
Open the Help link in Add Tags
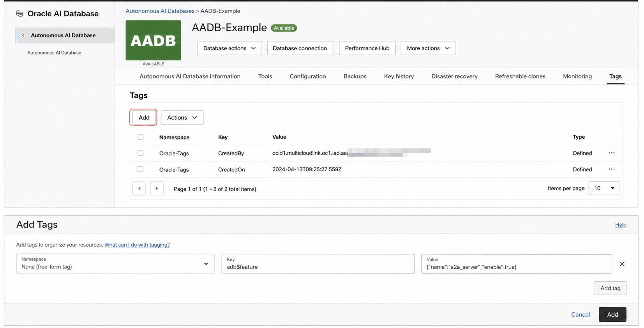pos(621,225)
